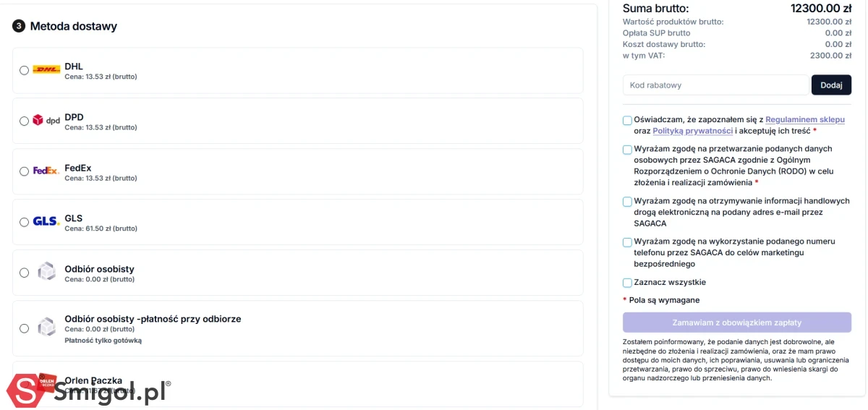Choose GLS shipping radio button
The height and width of the screenshot is (410, 868).
coord(24,222)
